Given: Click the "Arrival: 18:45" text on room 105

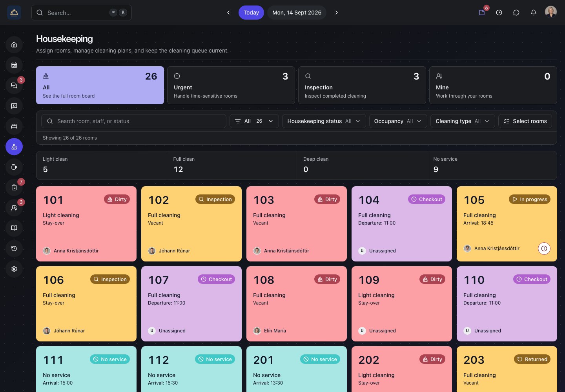Looking at the screenshot, I should click(478, 223).
